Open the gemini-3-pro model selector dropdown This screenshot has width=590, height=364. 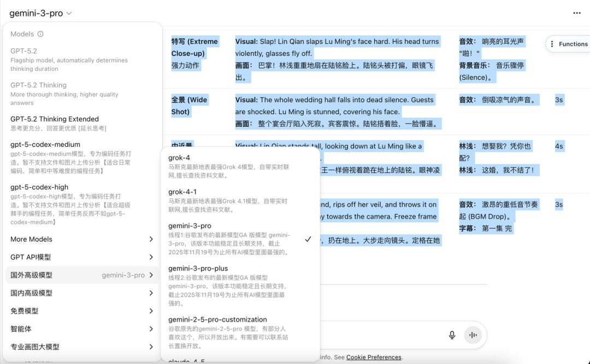pos(40,13)
